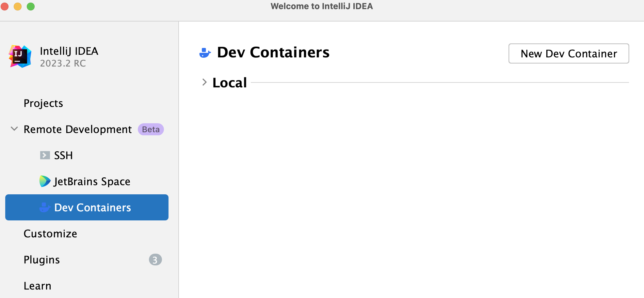
Task: Open the Learn tab
Action: pos(38,286)
